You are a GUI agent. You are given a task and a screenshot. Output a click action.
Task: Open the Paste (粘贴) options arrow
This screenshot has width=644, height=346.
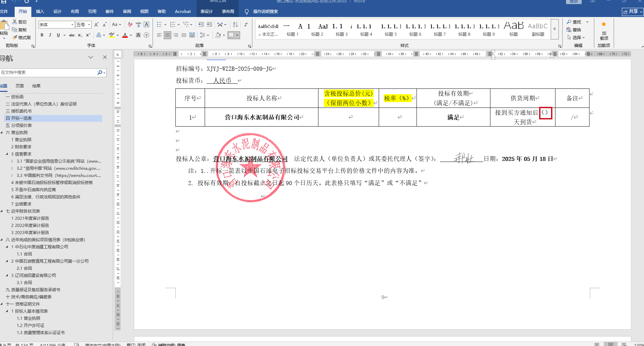pyautogui.click(x=4, y=38)
